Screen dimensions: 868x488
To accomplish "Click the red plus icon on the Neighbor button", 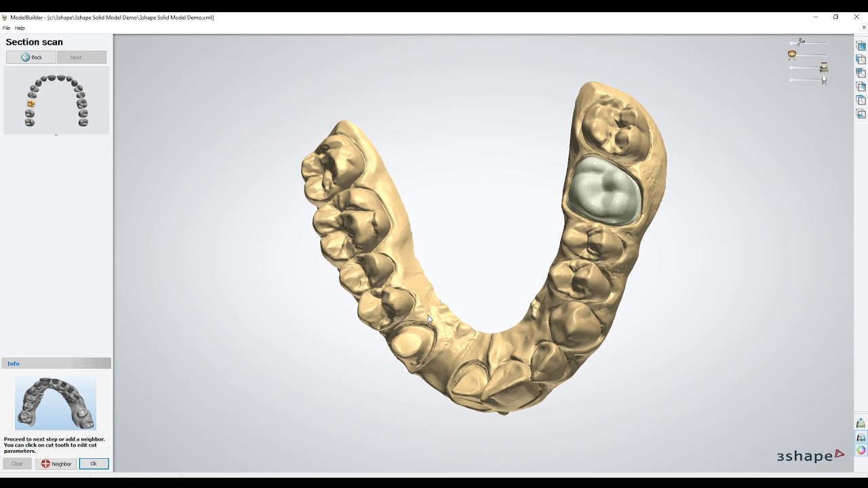I will pyautogui.click(x=45, y=464).
